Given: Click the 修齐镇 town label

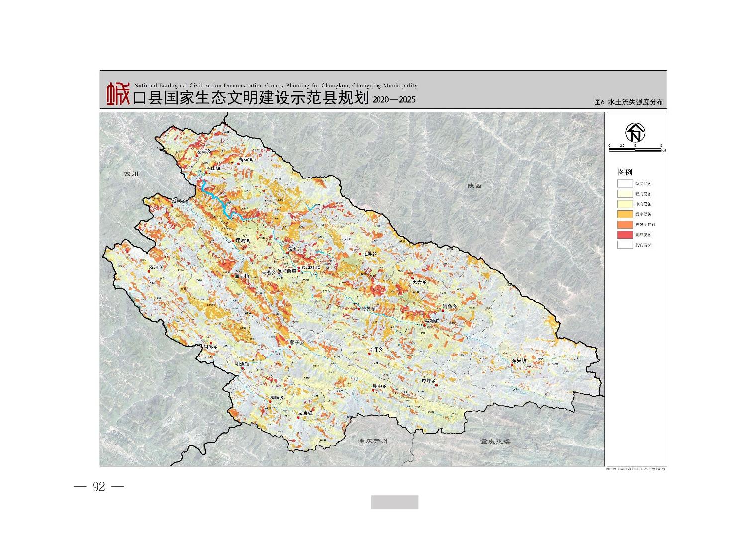Looking at the screenshot, I should pos(368,309).
